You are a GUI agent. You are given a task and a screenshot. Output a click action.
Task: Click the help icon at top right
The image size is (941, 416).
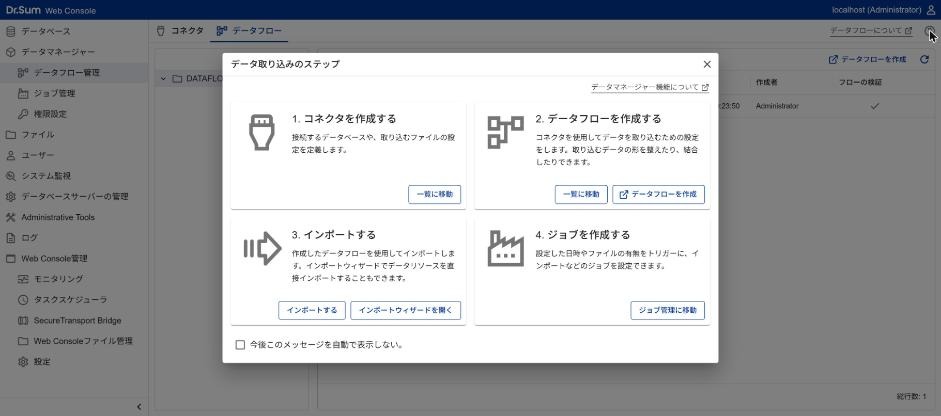930,31
